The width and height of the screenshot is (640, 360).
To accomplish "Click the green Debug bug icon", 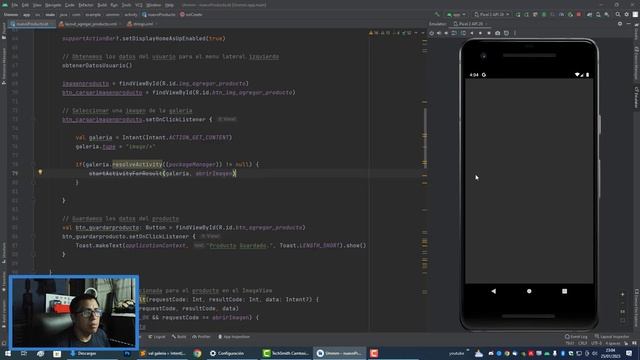I will pos(544,14).
